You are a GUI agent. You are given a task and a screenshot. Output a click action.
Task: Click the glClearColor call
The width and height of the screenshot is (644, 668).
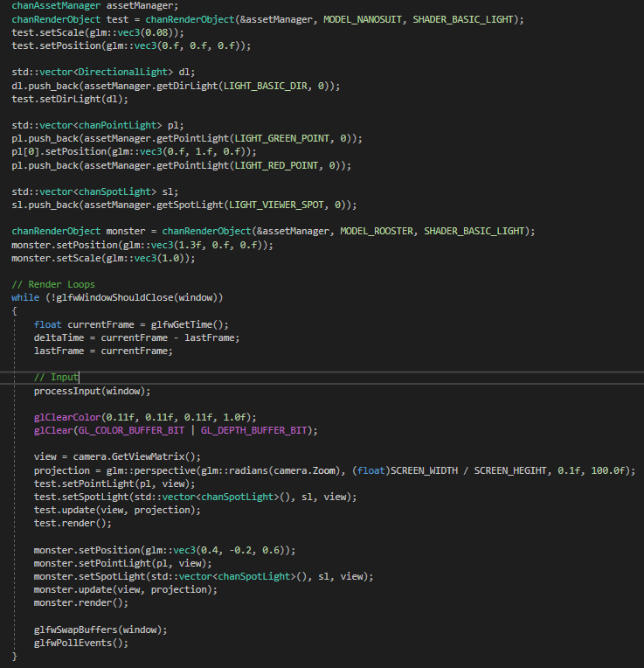145,418
